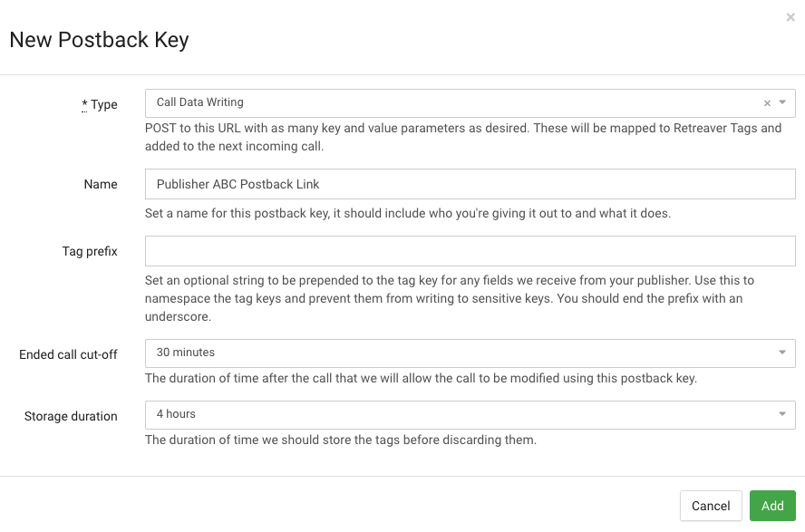Click the Name field label

[x=101, y=185]
